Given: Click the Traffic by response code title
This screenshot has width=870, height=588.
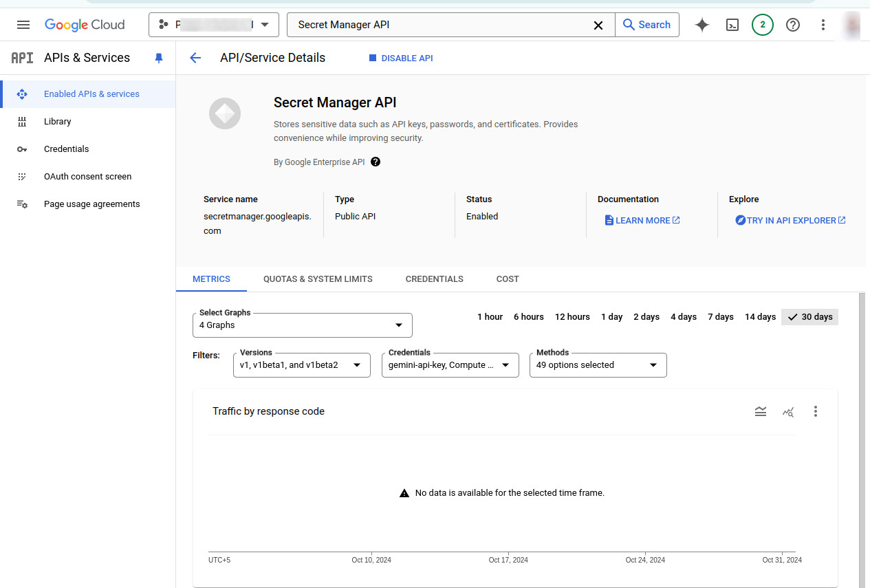Looking at the screenshot, I should (x=268, y=411).
